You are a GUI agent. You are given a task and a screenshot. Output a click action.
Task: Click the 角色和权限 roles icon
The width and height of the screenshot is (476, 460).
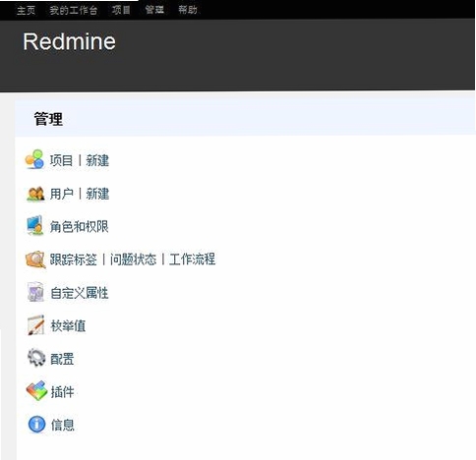[x=34, y=225]
